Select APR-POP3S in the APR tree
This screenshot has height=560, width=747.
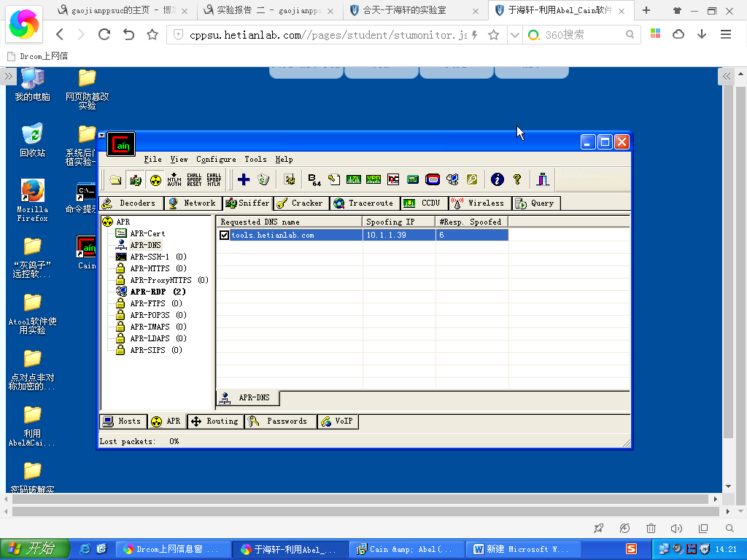pos(158,315)
